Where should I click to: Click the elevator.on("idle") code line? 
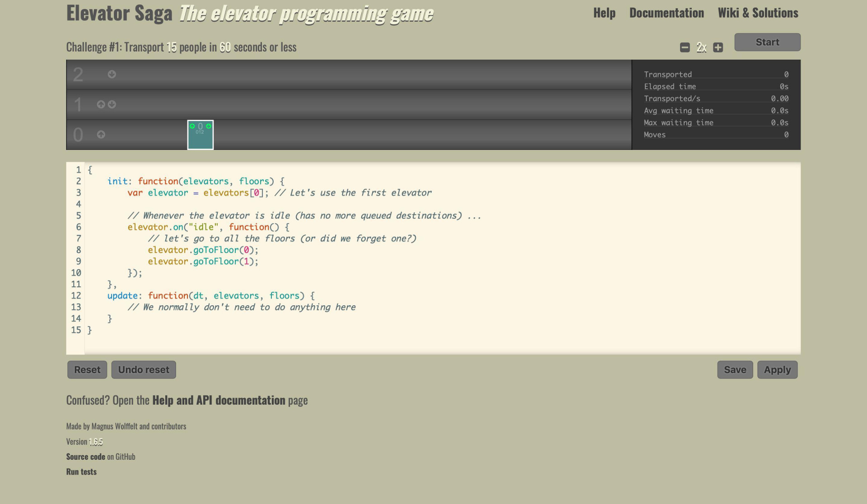pos(209,227)
